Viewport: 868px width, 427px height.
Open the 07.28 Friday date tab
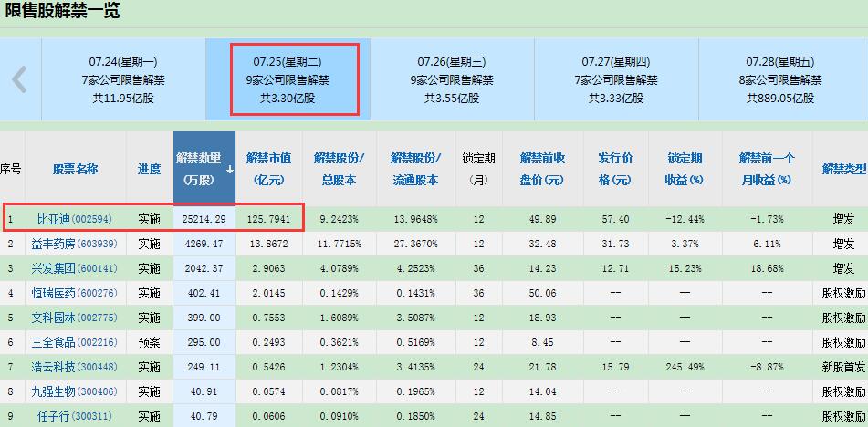[x=780, y=79]
